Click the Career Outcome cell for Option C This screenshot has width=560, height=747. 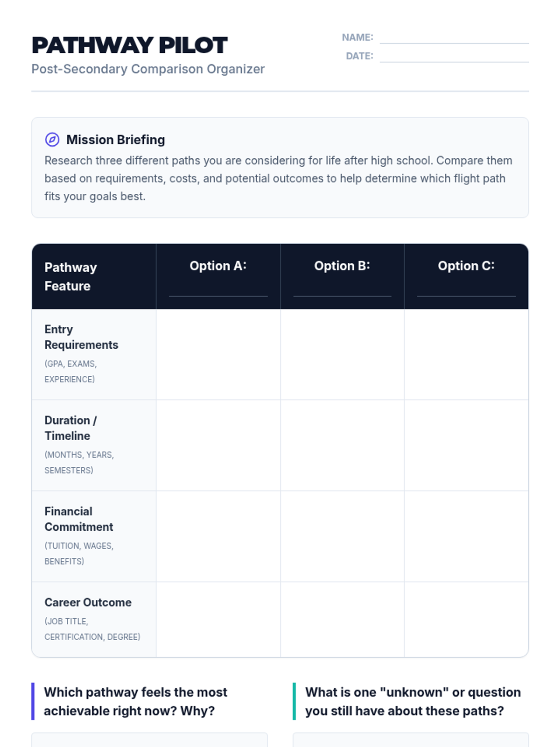tap(466, 620)
